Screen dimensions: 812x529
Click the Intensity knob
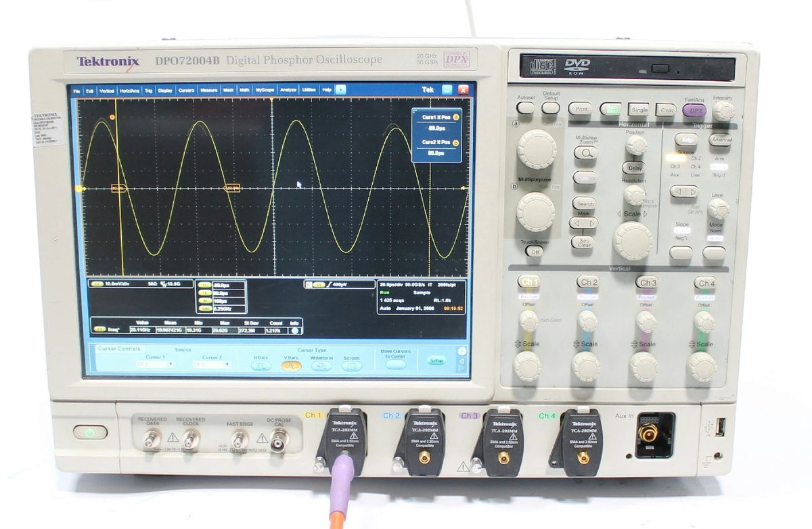[723, 111]
